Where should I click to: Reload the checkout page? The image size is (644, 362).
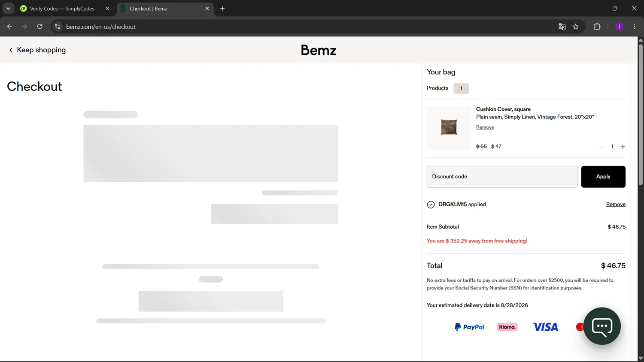40,27
